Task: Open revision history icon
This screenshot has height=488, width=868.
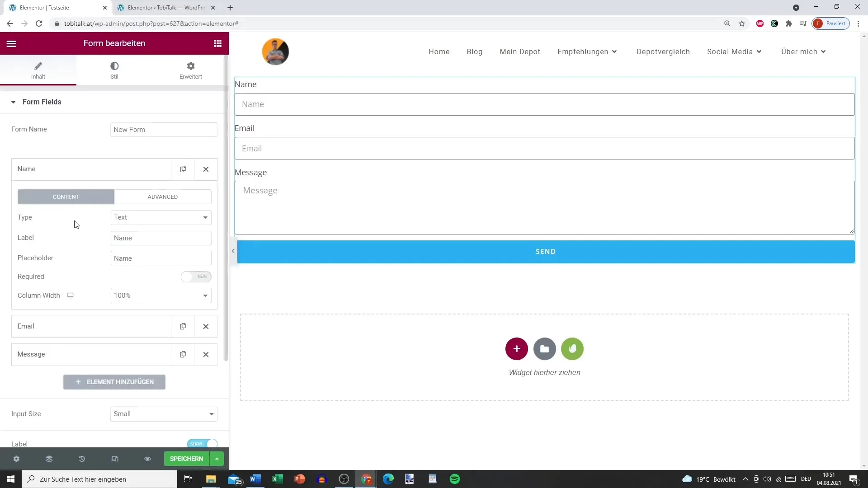Action: coord(82,459)
